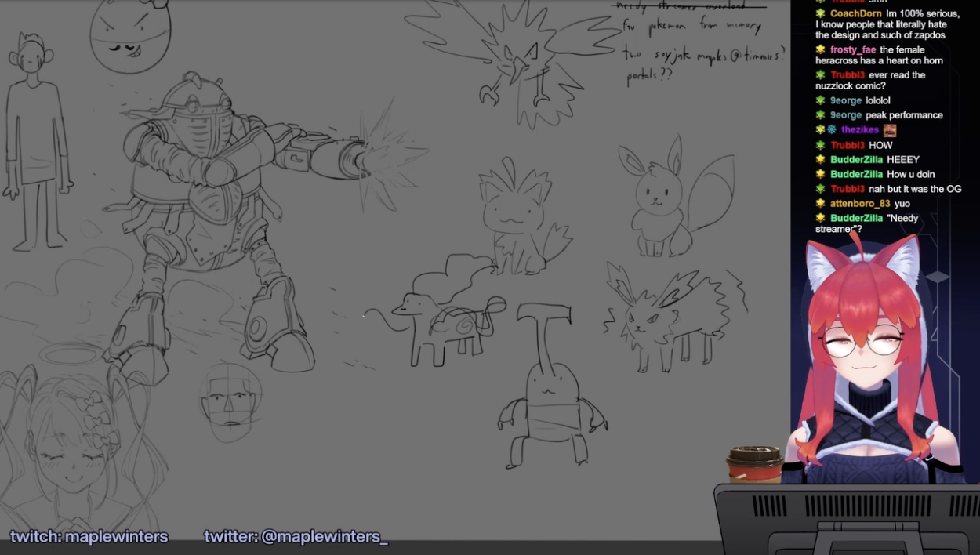Click Trubbl3 beside 'ever read the' message
The height and width of the screenshot is (555, 980).
point(848,75)
